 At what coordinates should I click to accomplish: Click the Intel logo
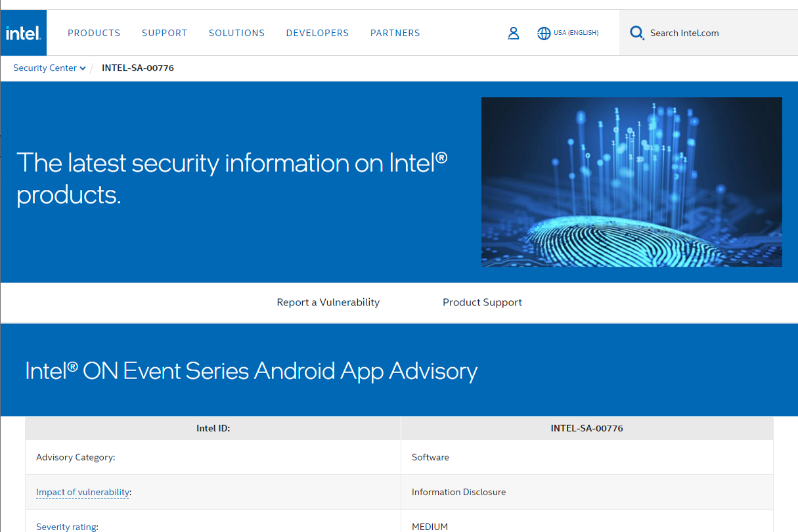coord(23,32)
